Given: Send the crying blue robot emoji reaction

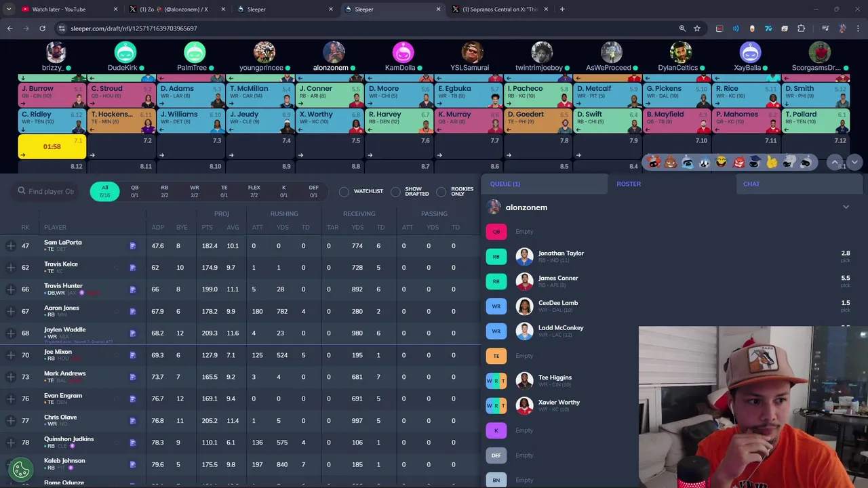Looking at the screenshot, I should (x=688, y=163).
